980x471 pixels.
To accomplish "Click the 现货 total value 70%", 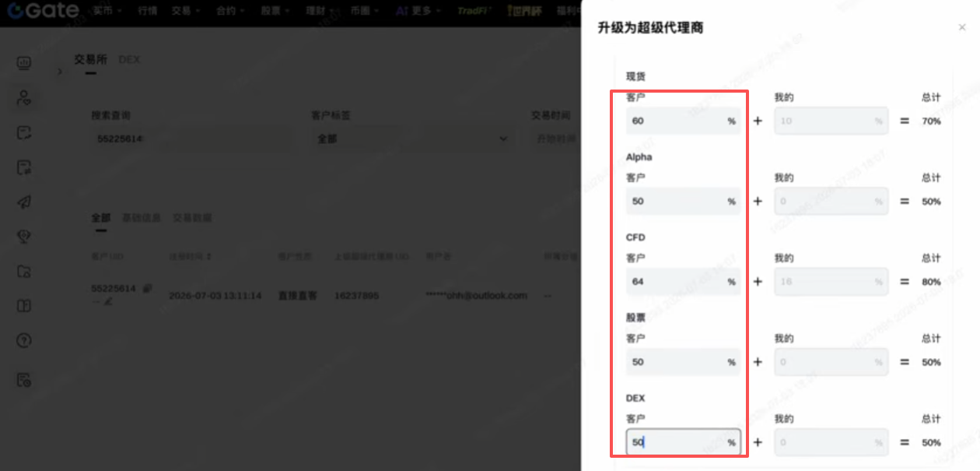I will point(931,121).
